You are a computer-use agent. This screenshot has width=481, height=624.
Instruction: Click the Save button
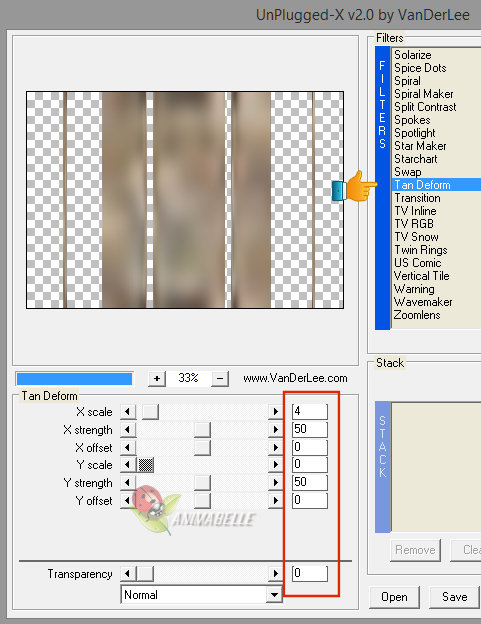(x=454, y=597)
